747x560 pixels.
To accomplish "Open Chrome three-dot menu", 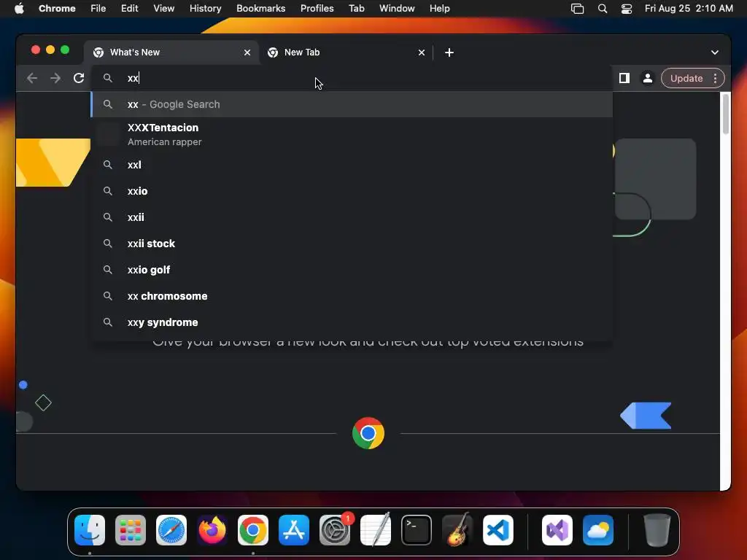I will point(715,78).
